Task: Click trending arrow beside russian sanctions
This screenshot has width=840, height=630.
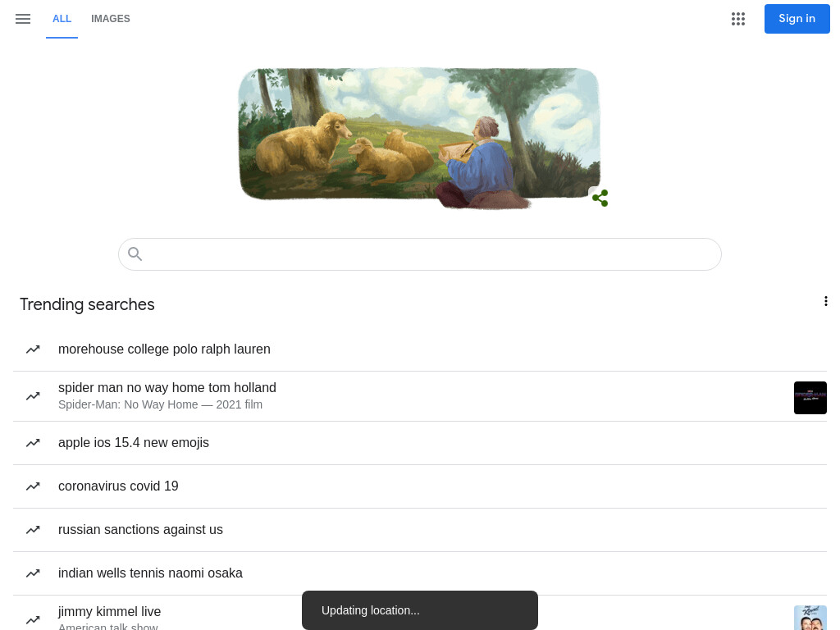Action: (33, 530)
